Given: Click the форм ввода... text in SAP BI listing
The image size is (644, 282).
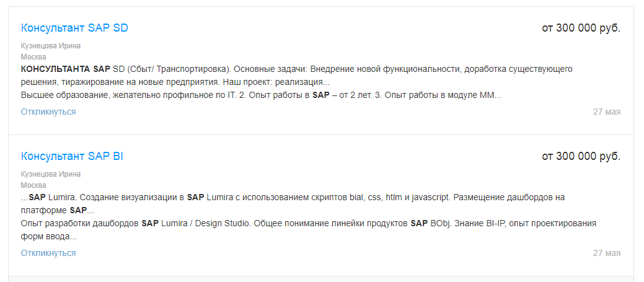Looking at the screenshot, I should [48, 236].
